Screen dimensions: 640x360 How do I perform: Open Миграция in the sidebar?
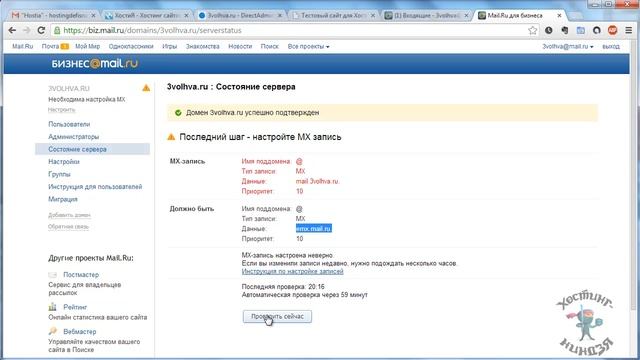[63, 199]
